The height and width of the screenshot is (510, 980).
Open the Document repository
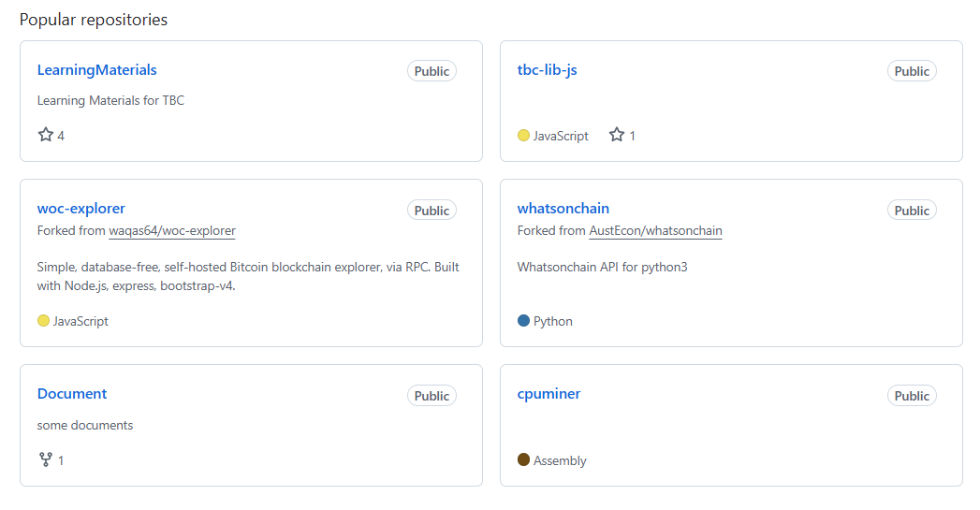point(72,394)
